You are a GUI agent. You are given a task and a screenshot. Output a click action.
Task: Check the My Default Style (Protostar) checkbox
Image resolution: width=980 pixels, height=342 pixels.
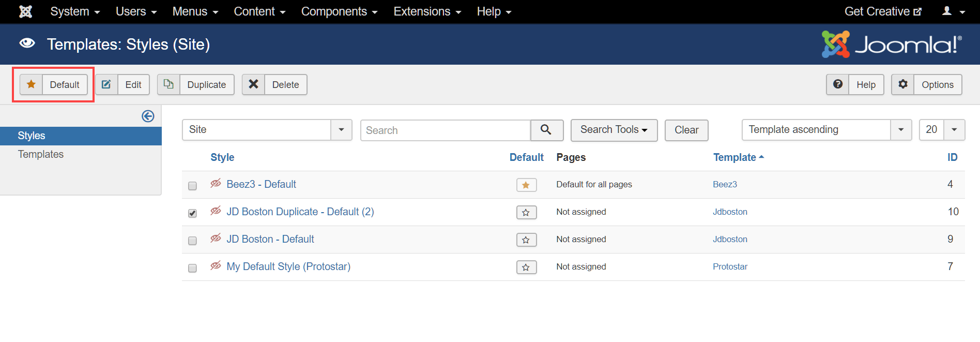tap(192, 268)
